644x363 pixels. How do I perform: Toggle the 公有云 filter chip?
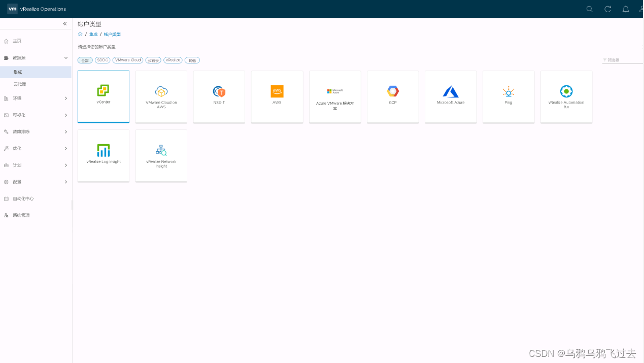tap(153, 60)
